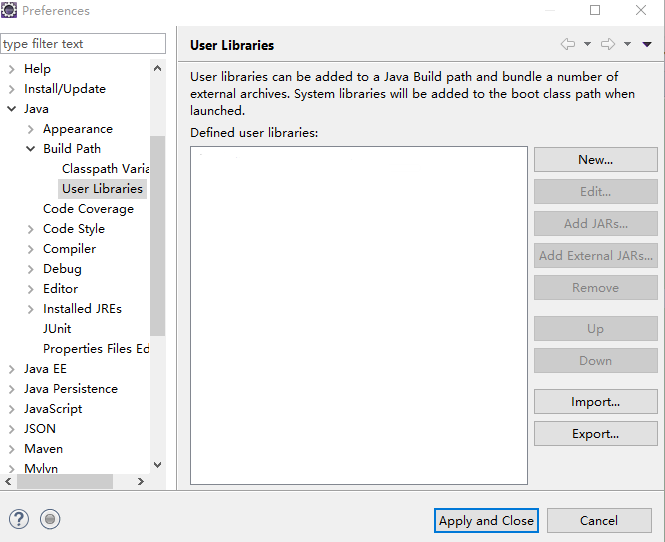This screenshot has height=542, width=665.
Task: Select Installed JREs preference page
Action: point(82,309)
